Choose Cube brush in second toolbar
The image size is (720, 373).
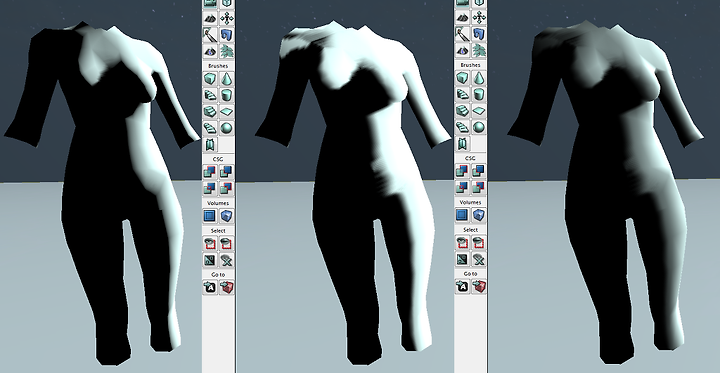(462, 78)
